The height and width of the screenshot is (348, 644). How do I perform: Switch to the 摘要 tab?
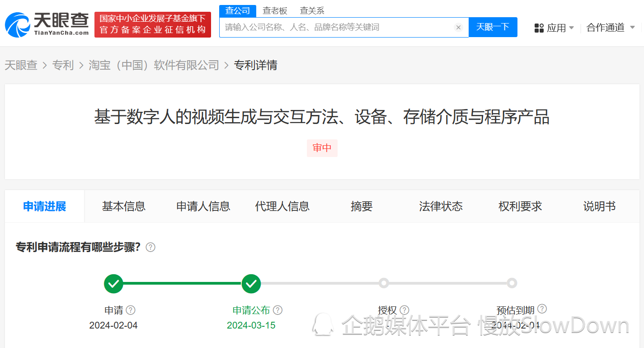(362, 206)
